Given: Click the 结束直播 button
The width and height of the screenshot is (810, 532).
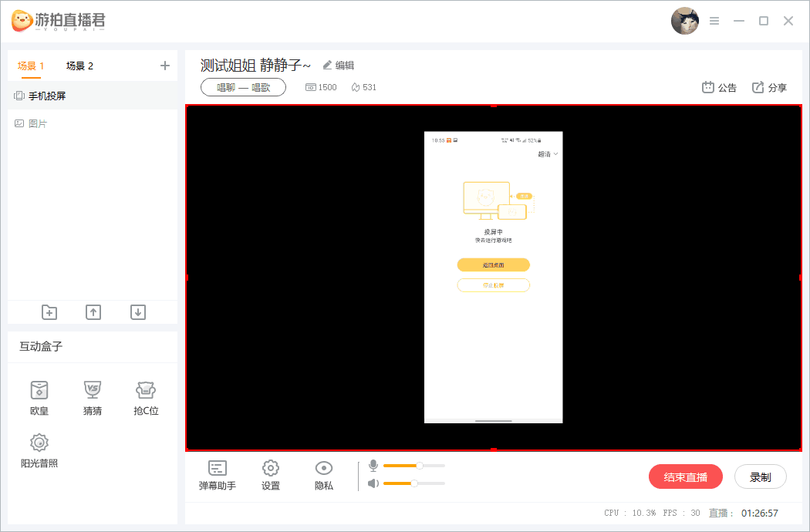Looking at the screenshot, I should [686, 476].
